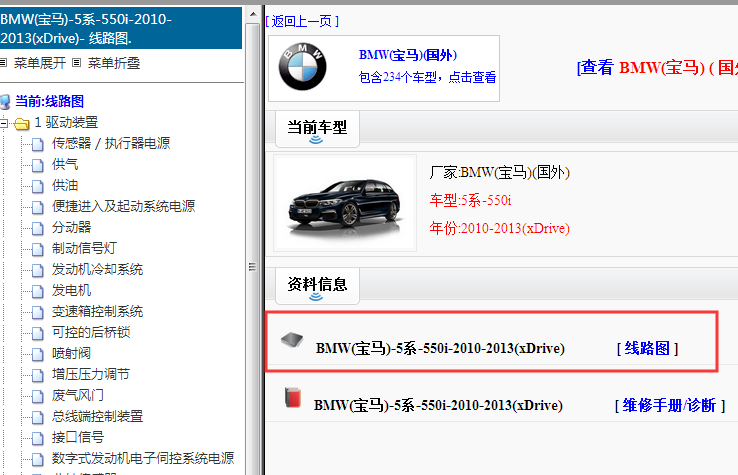Click the page icon beside 变速箱控制系统

pos(38,313)
